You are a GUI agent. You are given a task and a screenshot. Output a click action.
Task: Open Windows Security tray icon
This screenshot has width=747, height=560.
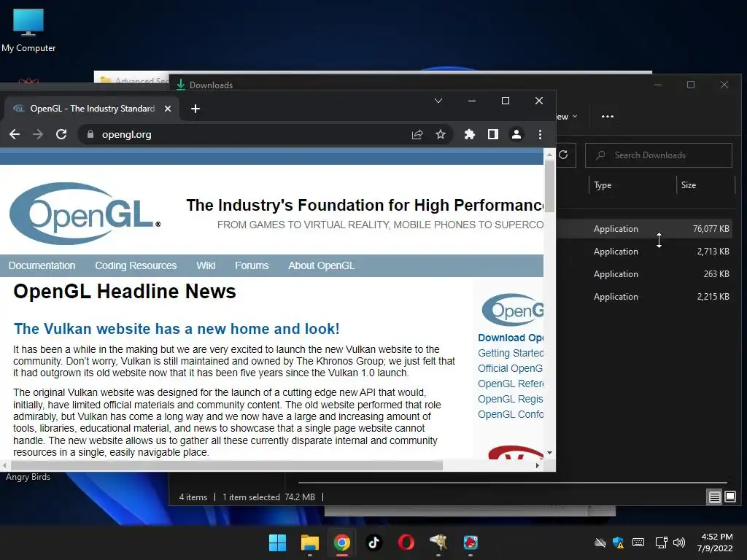coord(619,542)
